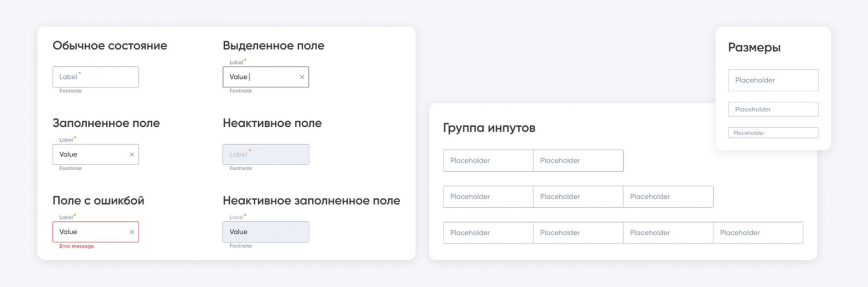Click the first input of three-field group
Image resolution: width=868 pixels, height=287 pixels.
coord(488,197)
